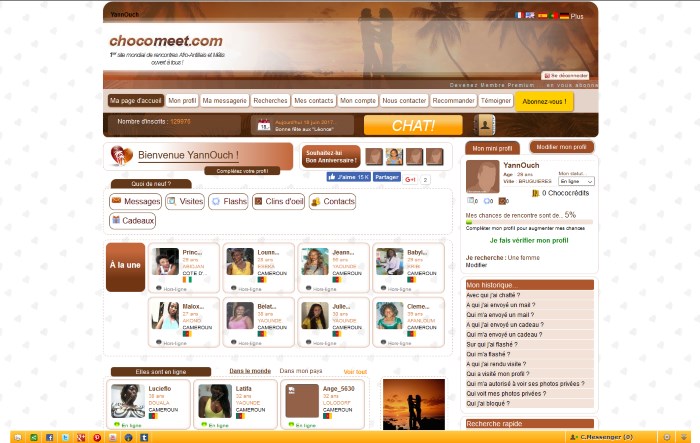Click the flash counter icon under profile photo

[487, 201]
